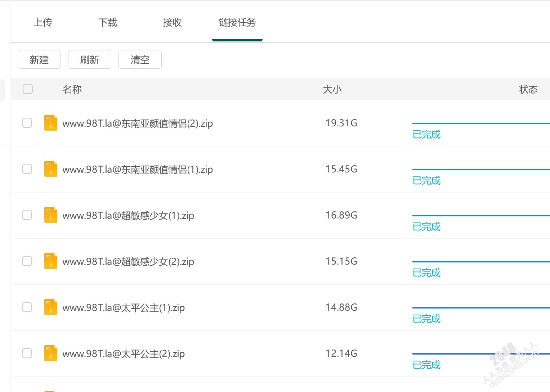Screen dimensions: 550x392
Task: Click the zip icon of the 19.31G file
Action: click(50, 123)
